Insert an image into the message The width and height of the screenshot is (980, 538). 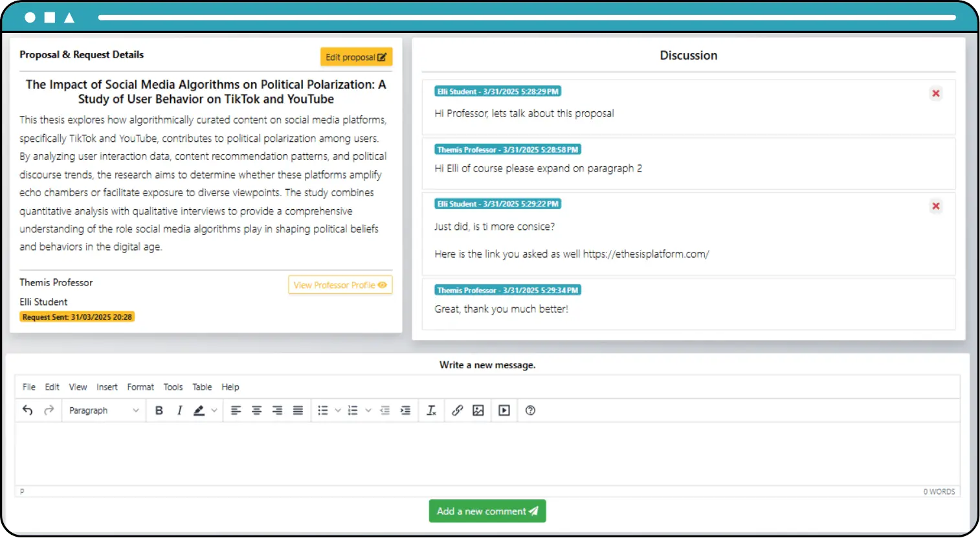478,410
